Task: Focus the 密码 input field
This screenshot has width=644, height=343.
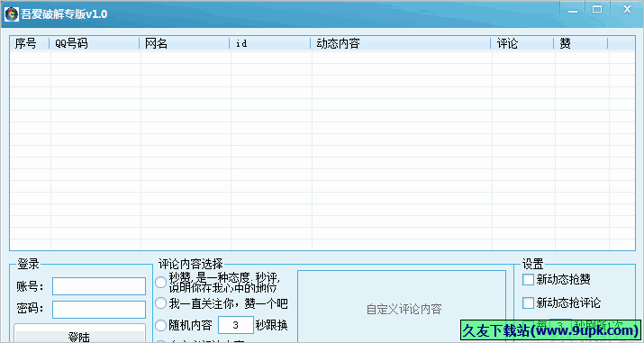Action: pyautogui.click(x=99, y=310)
